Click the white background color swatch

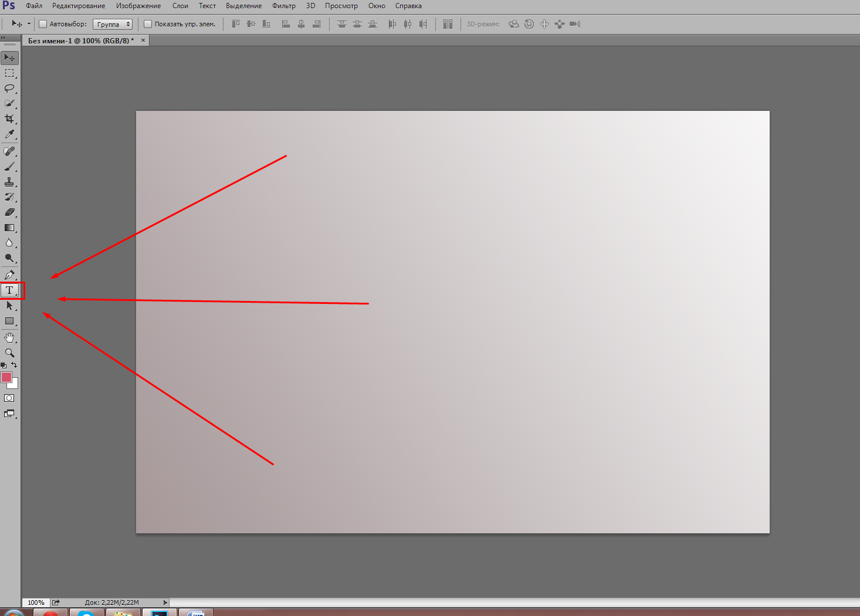15,385
